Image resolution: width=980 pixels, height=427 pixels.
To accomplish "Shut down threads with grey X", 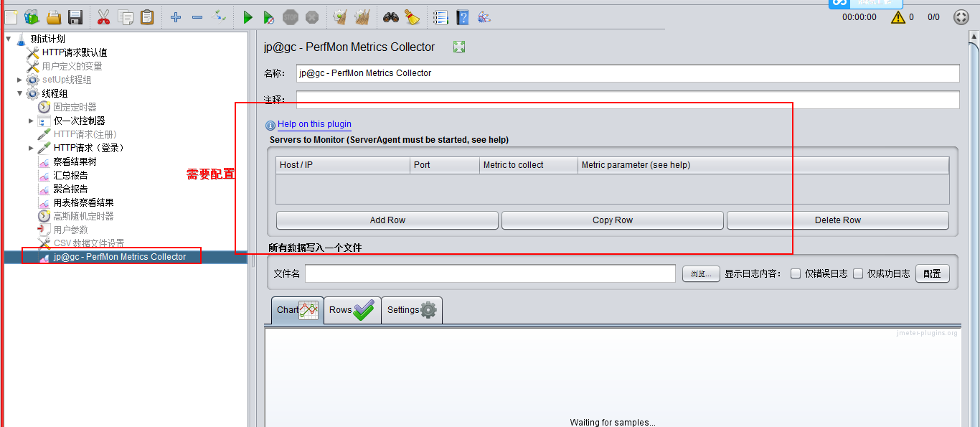I will [311, 17].
